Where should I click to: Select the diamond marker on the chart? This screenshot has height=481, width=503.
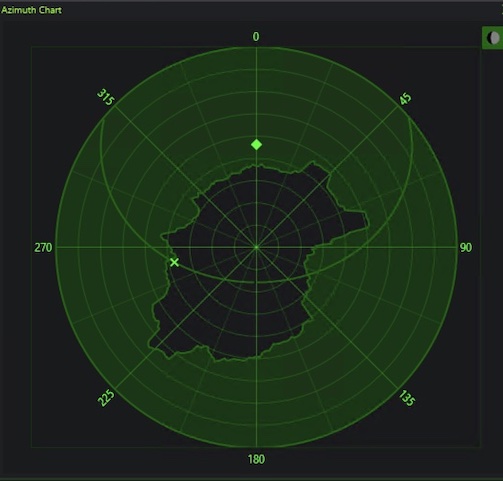click(256, 145)
